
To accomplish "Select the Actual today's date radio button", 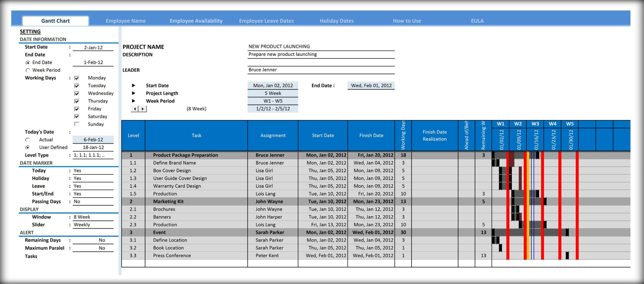I will (x=28, y=140).
